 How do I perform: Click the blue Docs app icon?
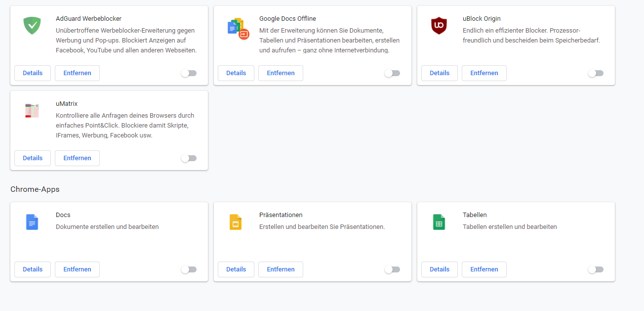pyautogui.click(x=32, y=222)
